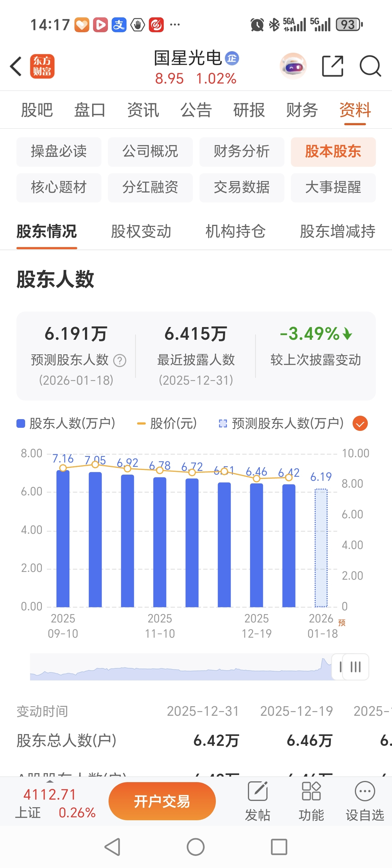Tap 6.415万 latest disclosed count
The height and width of the screenshot is (868, 392).
coord(196,334)
